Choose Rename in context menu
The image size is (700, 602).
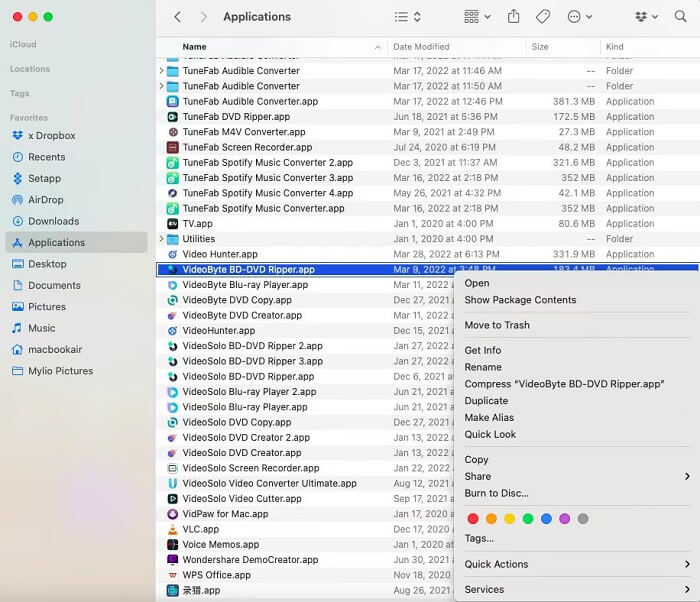(483, 367)
